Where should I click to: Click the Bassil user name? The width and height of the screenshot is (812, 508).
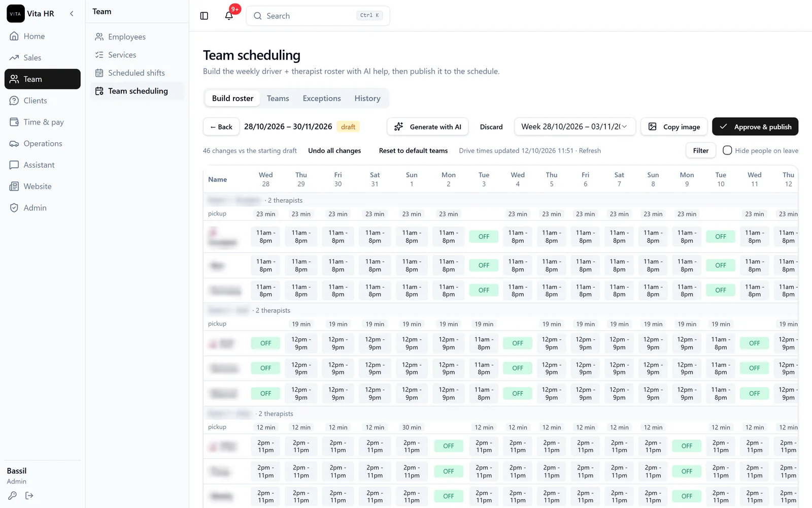(x=17, y=471)
